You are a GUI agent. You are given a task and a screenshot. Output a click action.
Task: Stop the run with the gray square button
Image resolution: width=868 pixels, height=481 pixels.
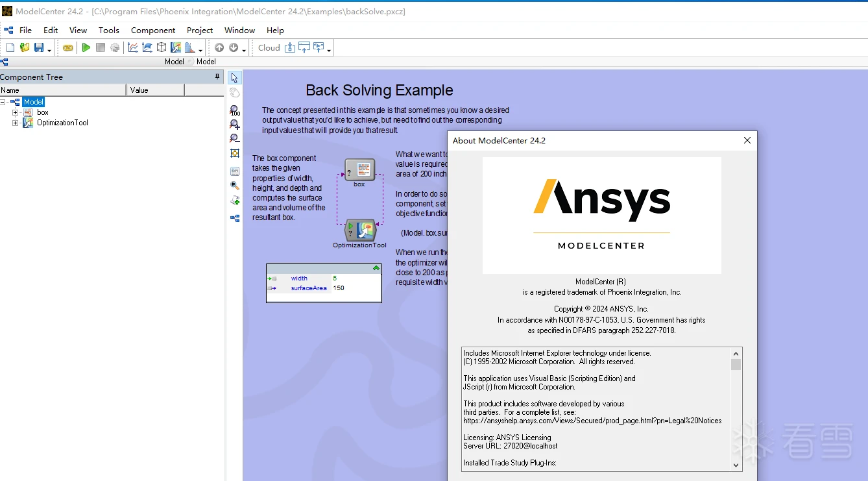click(x=101, y=47)
